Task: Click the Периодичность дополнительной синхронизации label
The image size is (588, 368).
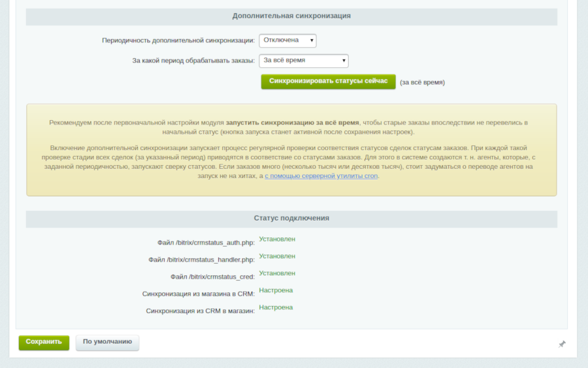Action: (x=178, y=40)
